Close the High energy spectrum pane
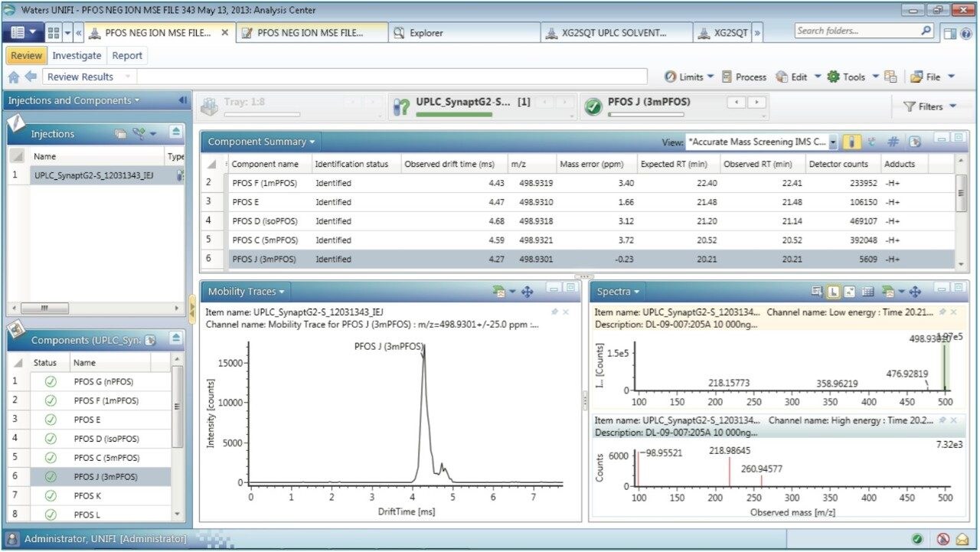The image size is (980, 552). tap(953, 420)
